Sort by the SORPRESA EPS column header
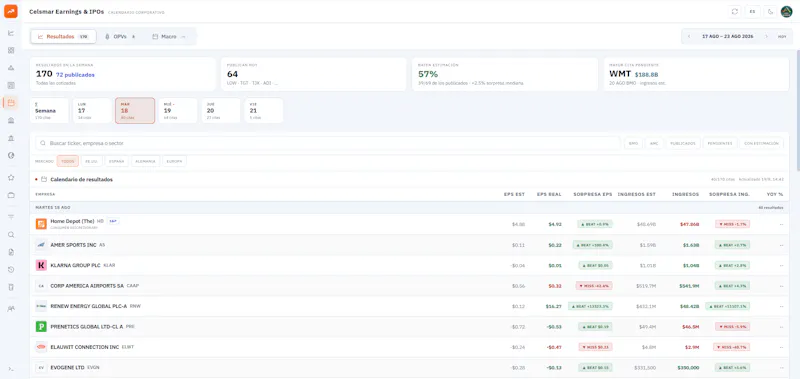Image resolution: width=800 pixels, height=379 pixels. pos(592,194)
